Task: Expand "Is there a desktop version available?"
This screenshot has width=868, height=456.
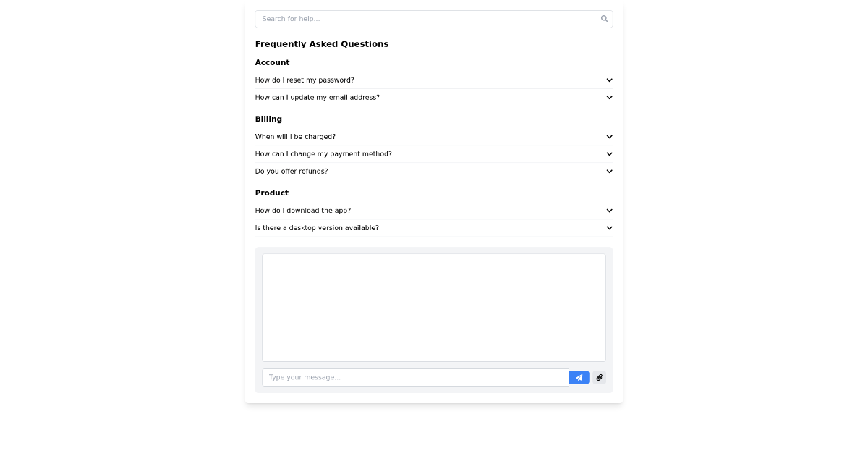Action: [609, 227]
